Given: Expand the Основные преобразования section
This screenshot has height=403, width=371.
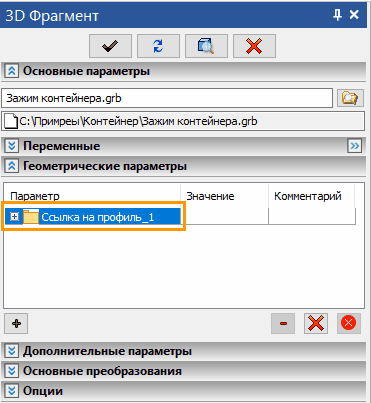Looking at the screenshot, I should 12,371.
